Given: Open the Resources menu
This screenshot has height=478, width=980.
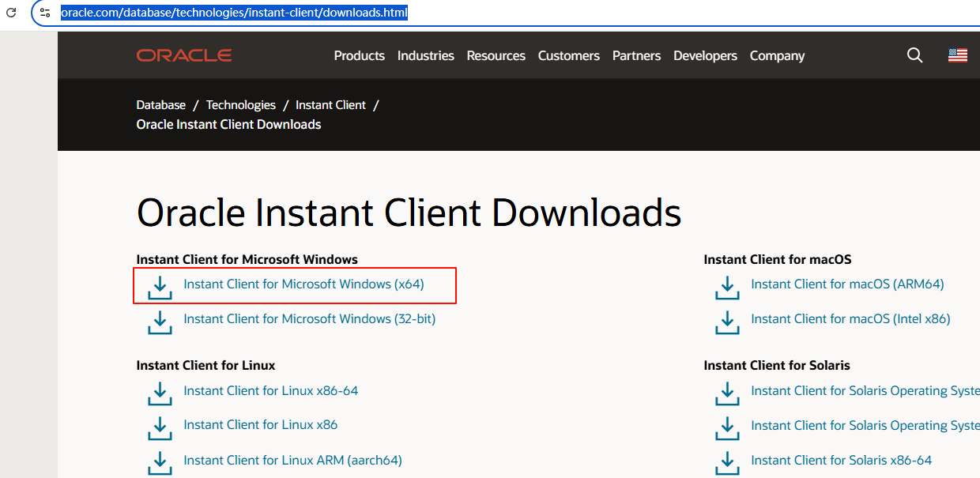Looking at the screenshot, I should (x=496, y=55).
